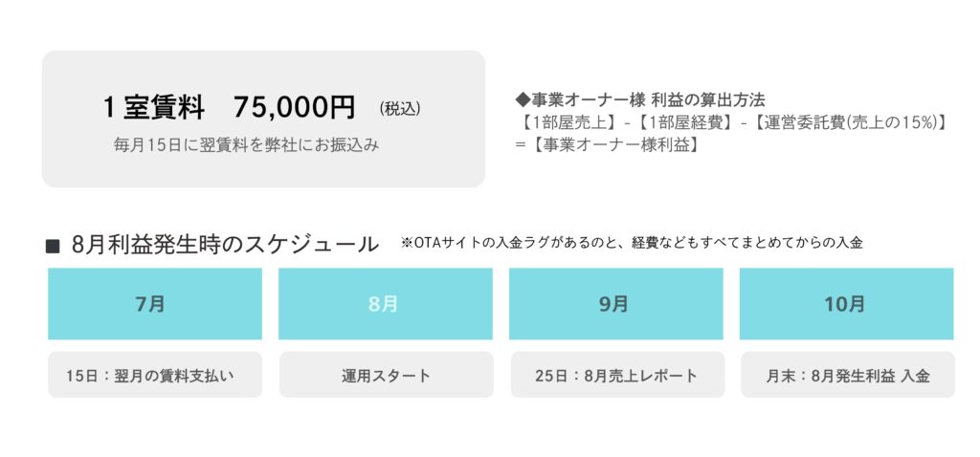
Task: Switch to the 9月 month header
Action: (x=615, y=304)
